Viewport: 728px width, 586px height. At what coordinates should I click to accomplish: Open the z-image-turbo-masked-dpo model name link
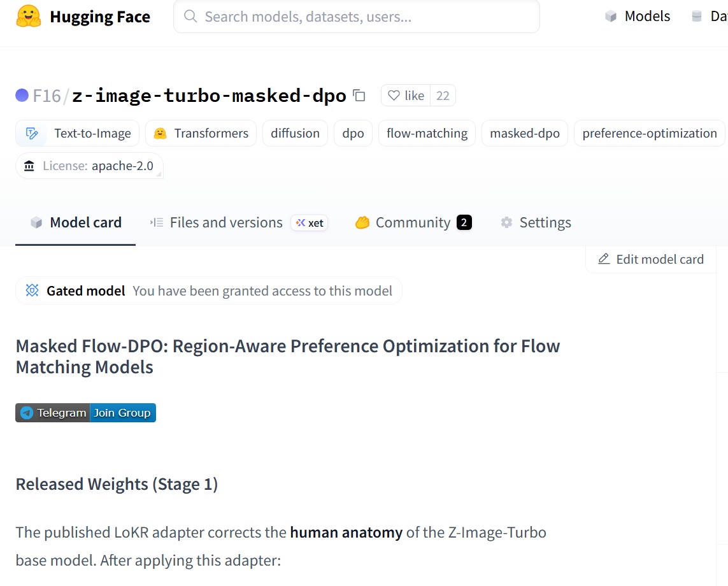[209, 96]
